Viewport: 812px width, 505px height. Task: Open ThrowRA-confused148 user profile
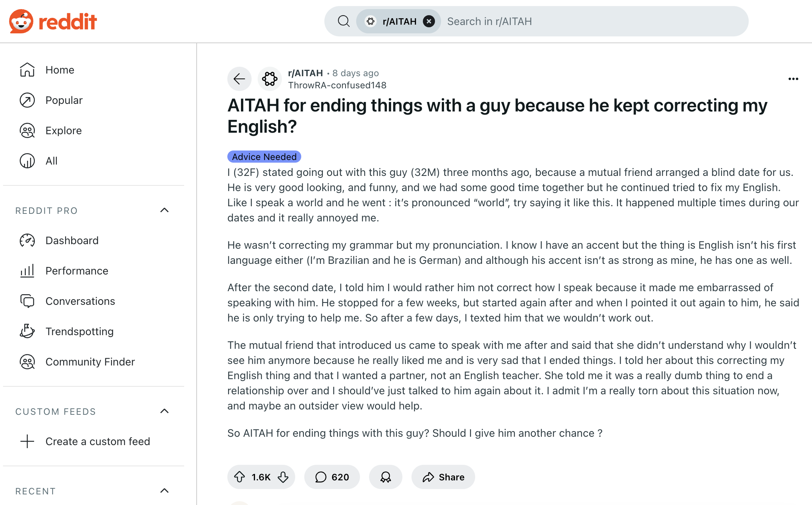point(337,85)
